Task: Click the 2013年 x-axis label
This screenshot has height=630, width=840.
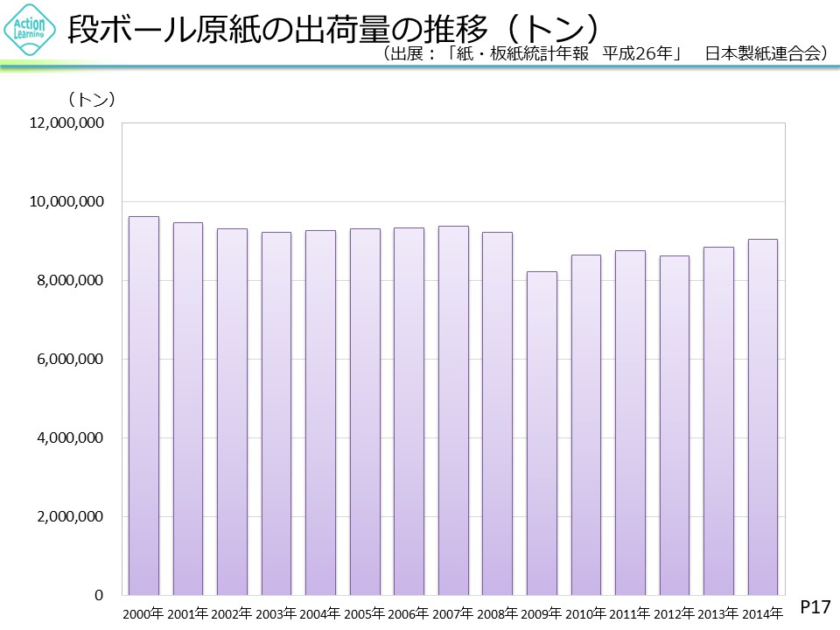Action: pyautogui.click(x=717, y=614)
